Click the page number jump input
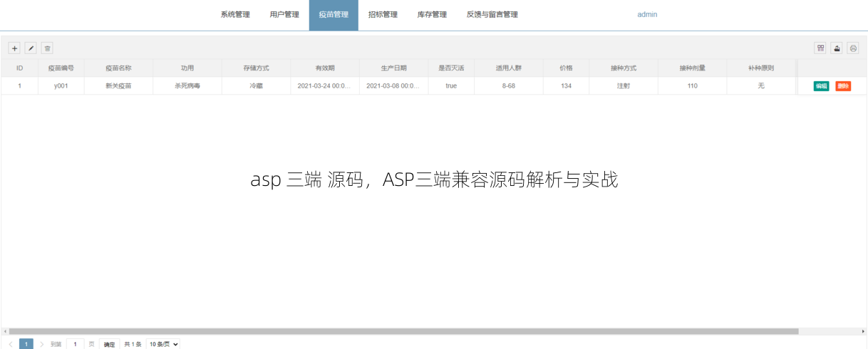Image resolution: width=868 pixels, height=349 pixels. pyautogui.click(x=75, y=344)
